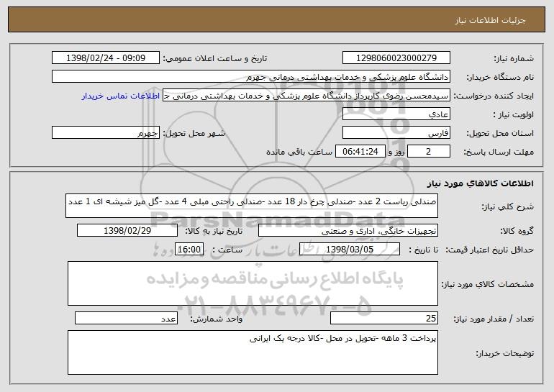Image resolution: width=554 pixels, height=392 pixels.
Task: Click the ساعت باقی مانده text
Action: (299, 152)
